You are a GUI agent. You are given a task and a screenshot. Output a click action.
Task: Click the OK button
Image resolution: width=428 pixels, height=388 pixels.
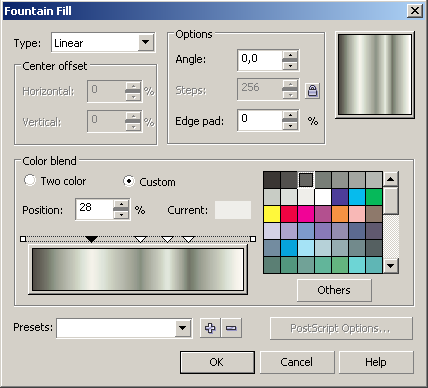[x=217, y=362]
